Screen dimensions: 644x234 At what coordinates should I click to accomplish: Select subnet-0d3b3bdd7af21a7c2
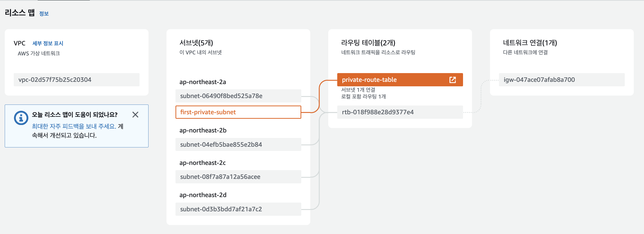click(238, 209)
